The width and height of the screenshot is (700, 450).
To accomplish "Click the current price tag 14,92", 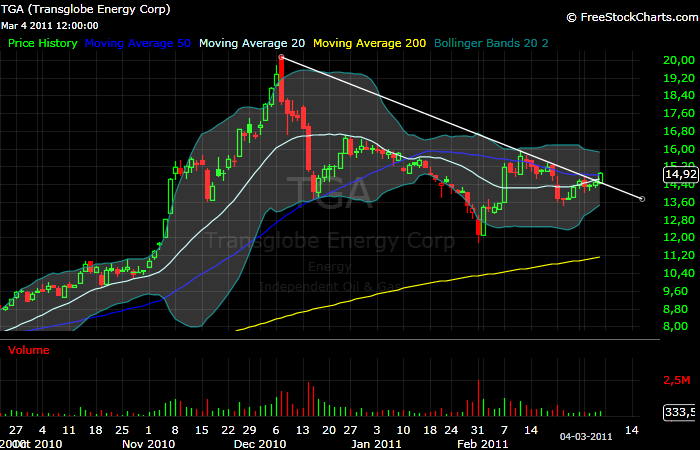I will [680, 175].
